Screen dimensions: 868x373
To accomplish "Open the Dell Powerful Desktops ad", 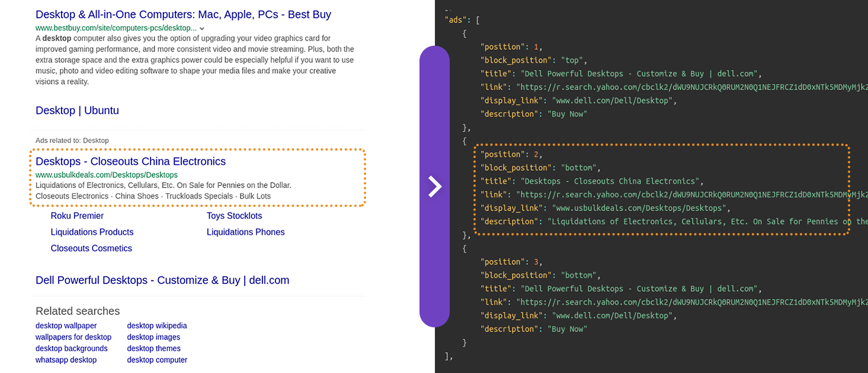I will [x=162, y=280].
